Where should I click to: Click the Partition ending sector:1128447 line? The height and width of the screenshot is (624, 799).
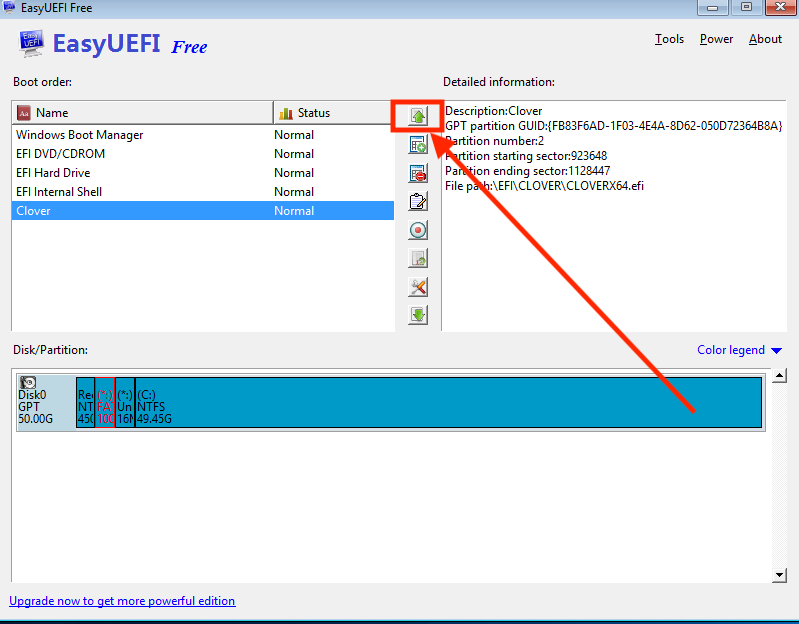[x=527, y=171]
